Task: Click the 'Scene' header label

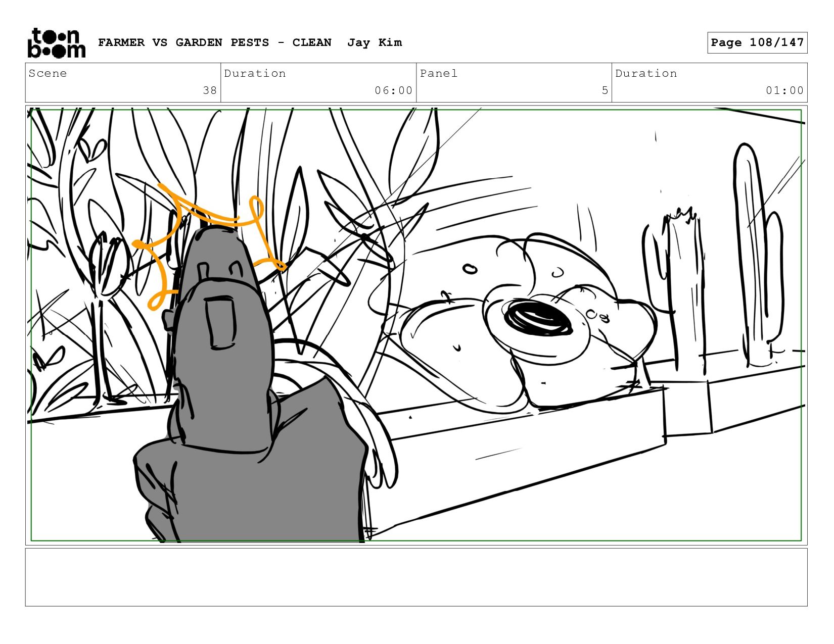Action: 48,73
